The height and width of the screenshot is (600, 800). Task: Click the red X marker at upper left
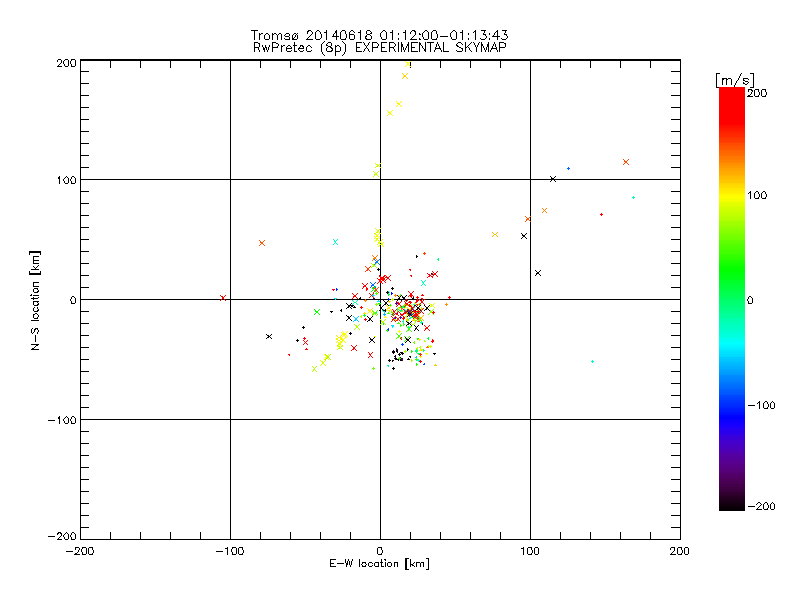pyautogui.click(x=262, y=243)
